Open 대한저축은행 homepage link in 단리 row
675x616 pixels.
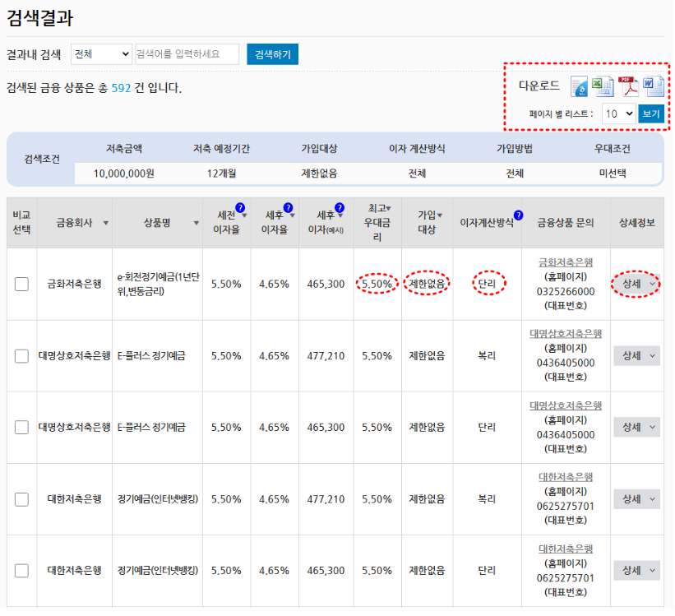(x=566, y=549)
